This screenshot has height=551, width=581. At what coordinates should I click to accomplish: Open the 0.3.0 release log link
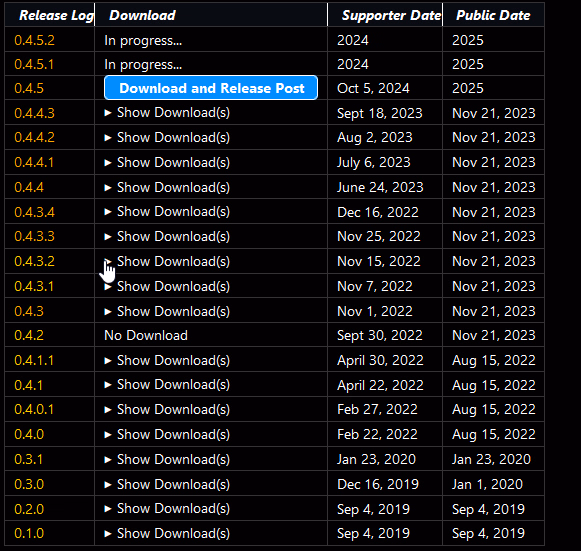point(29,484)
